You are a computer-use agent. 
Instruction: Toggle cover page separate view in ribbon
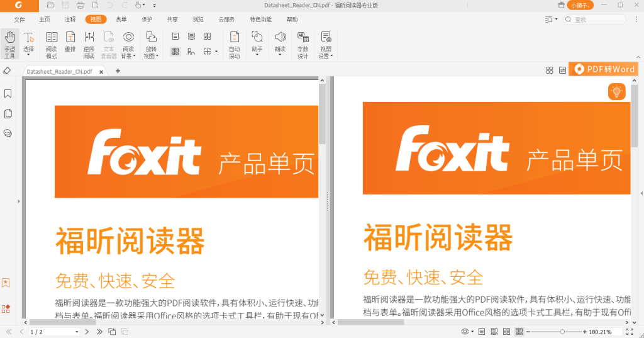(191, 52)
